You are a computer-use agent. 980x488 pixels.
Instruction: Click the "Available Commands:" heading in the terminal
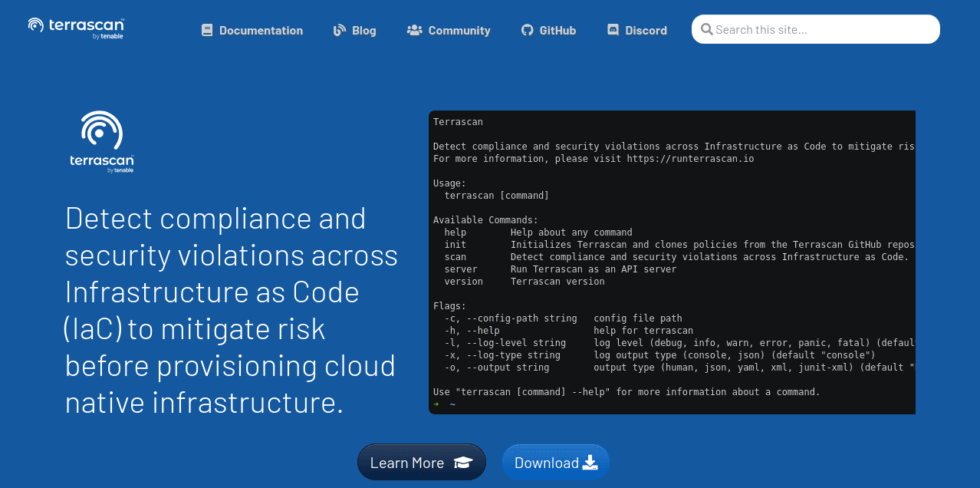coord(486,220)
